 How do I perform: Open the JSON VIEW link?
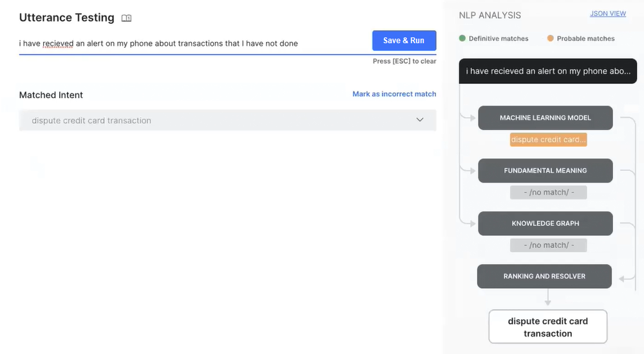pos(608,14)
